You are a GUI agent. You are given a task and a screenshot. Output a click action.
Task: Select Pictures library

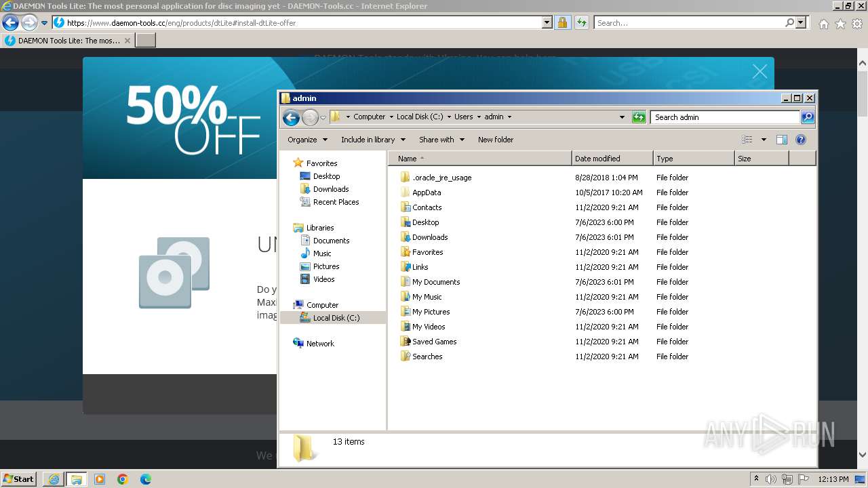pos(326,266)
